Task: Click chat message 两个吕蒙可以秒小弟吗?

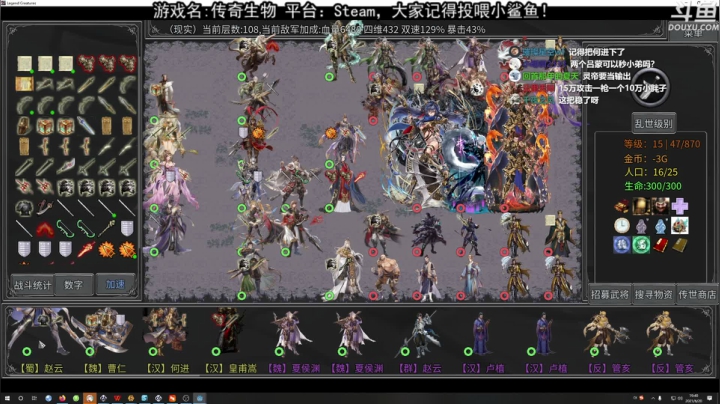Action: click(613, 64)
